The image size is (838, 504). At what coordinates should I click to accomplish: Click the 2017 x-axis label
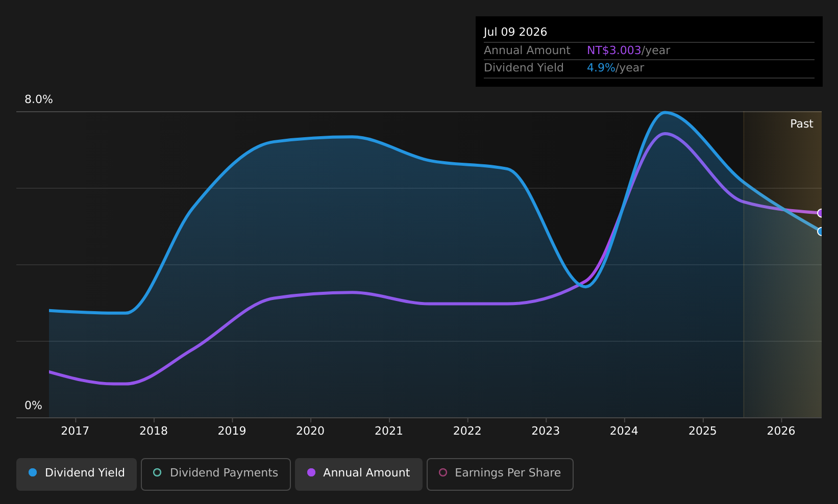[75, 431]
